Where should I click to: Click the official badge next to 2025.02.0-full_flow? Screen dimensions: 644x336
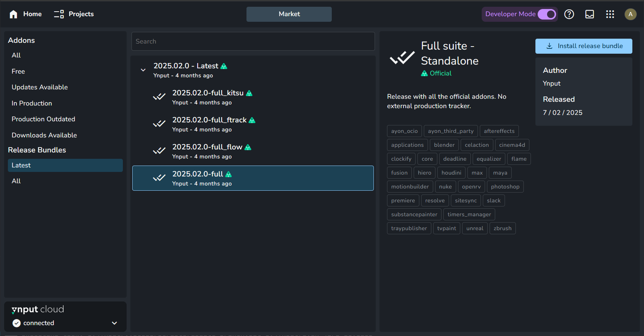click(x=248, y=147)
